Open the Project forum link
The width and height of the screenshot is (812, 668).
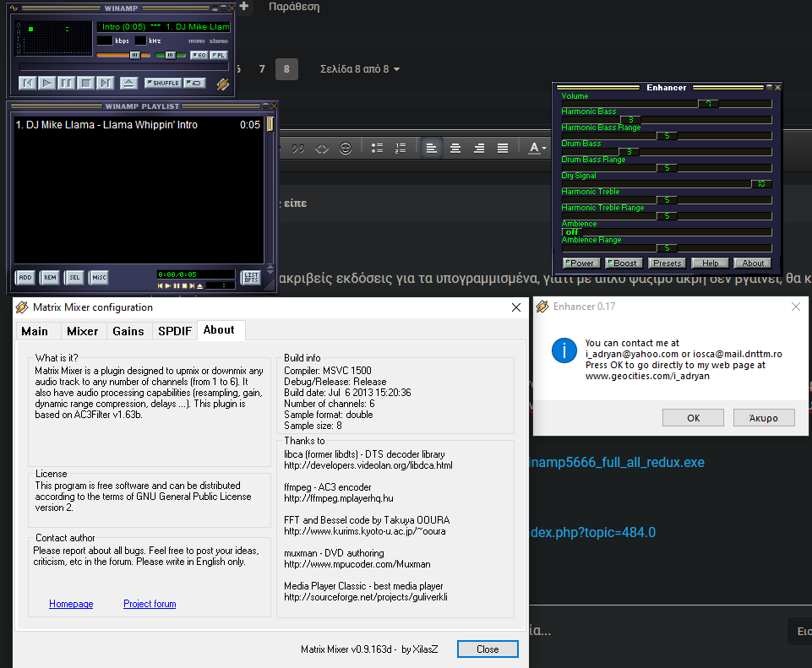(150, 604)
